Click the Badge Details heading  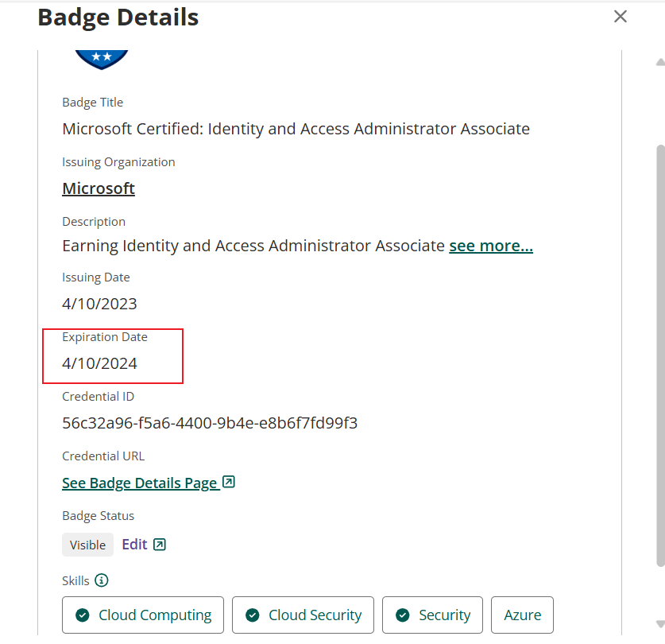click(118, 17)
